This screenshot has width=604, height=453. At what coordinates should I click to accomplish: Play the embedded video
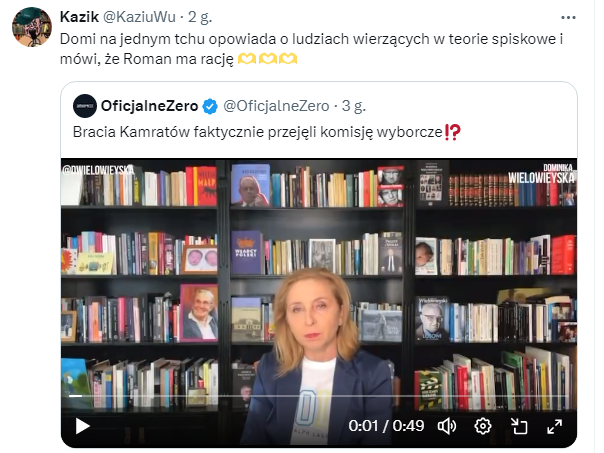coord(82,426)
